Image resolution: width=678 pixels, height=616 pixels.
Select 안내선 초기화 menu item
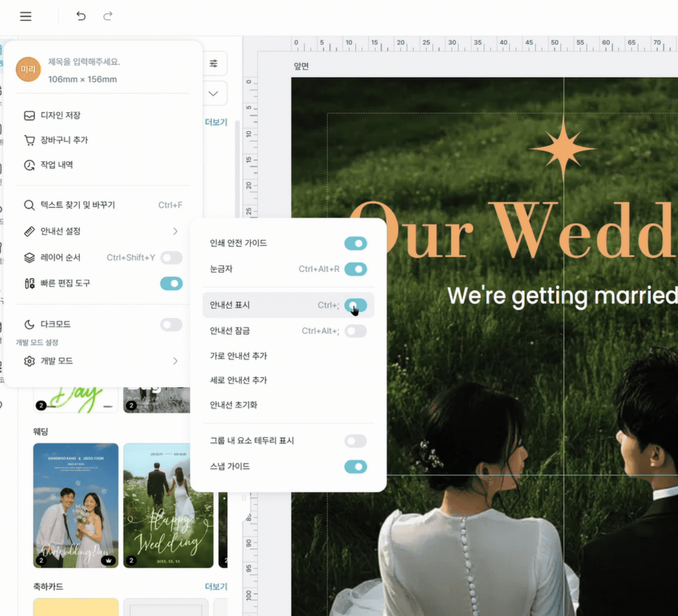(234, 405)
